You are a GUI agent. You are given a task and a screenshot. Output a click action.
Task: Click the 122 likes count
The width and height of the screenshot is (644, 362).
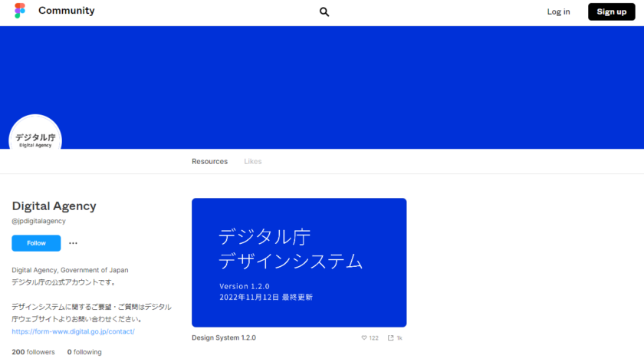coord(373,338)
